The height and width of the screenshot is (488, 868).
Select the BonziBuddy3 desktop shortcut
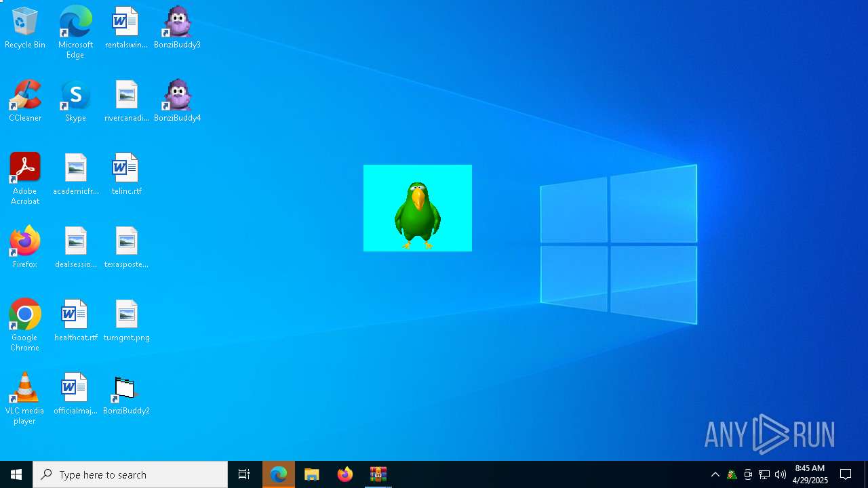(x=177, y=28)
